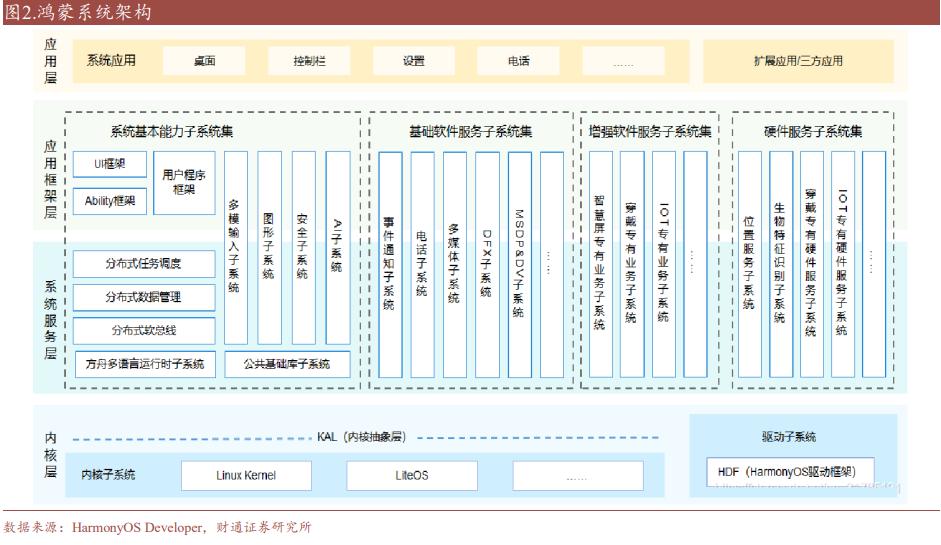Click the KAL (内核抽象层) label
The height and width of the screenshot is (545, 941).
coord(362,437)
